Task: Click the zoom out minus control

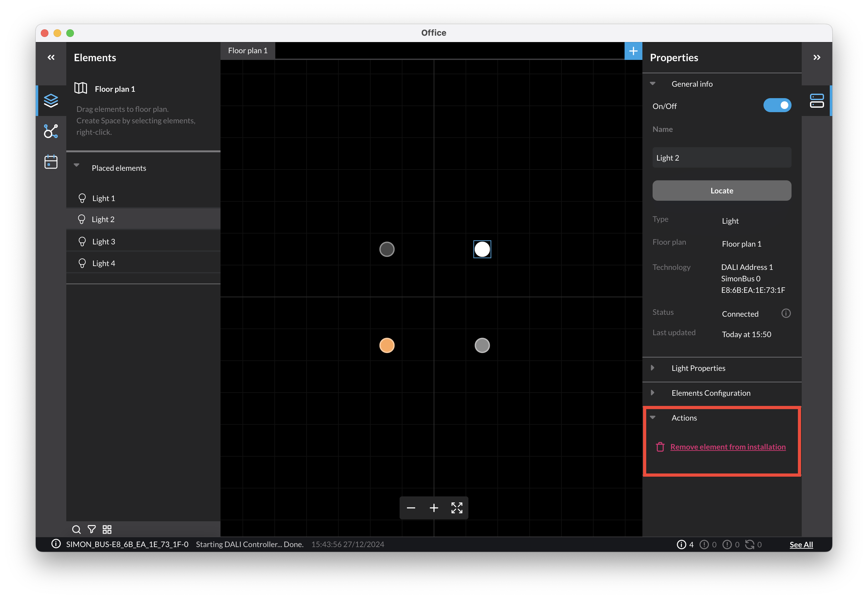Action: coord(410,508)
